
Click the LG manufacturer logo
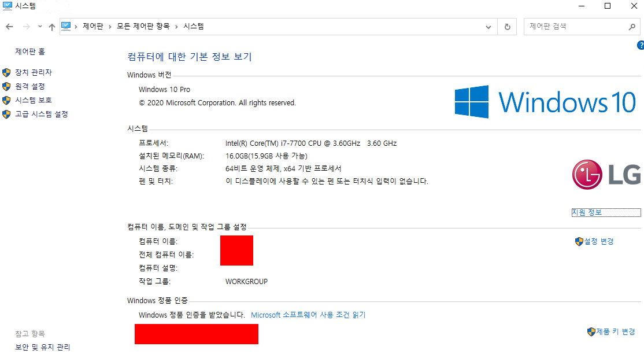coord(606,175)
